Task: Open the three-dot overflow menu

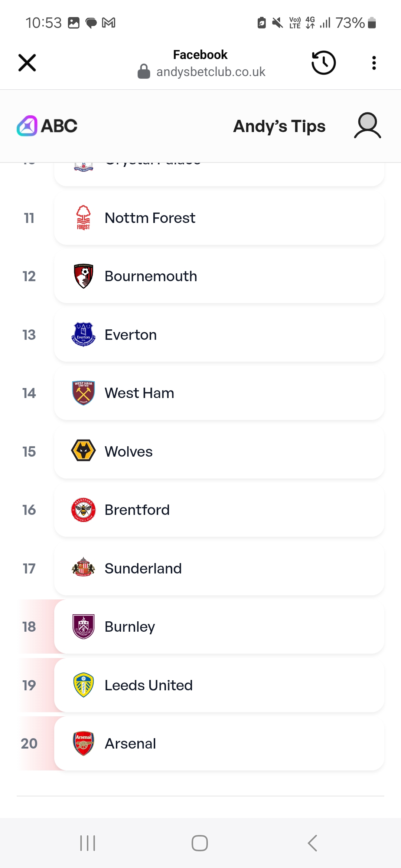Action: coord(374,63)
